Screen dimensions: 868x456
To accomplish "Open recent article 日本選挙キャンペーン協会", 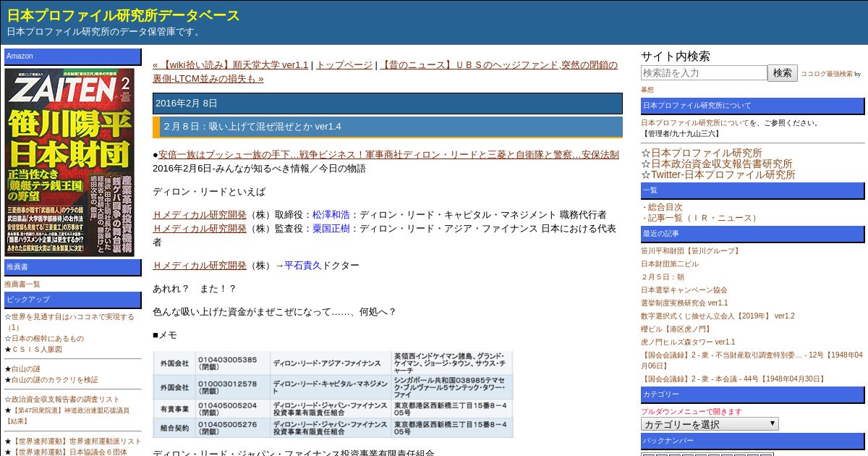I will (x=684, y=290).
